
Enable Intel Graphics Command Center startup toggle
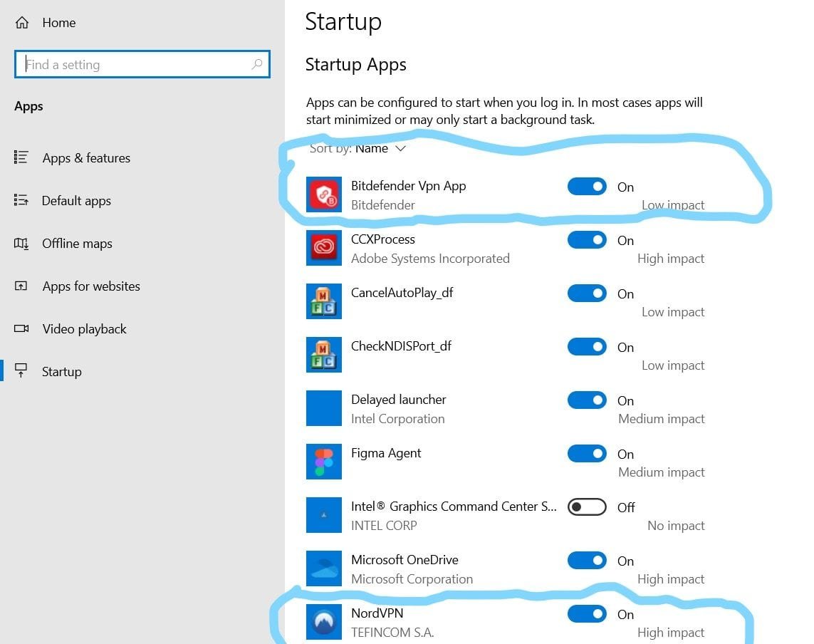point(587,507)
